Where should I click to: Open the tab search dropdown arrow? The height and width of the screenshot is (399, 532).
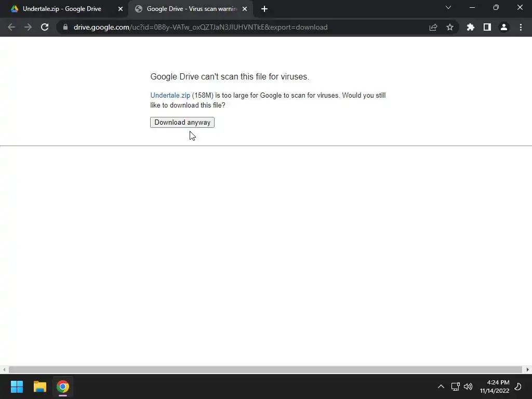pyautogui.click(x=448, y=7)
